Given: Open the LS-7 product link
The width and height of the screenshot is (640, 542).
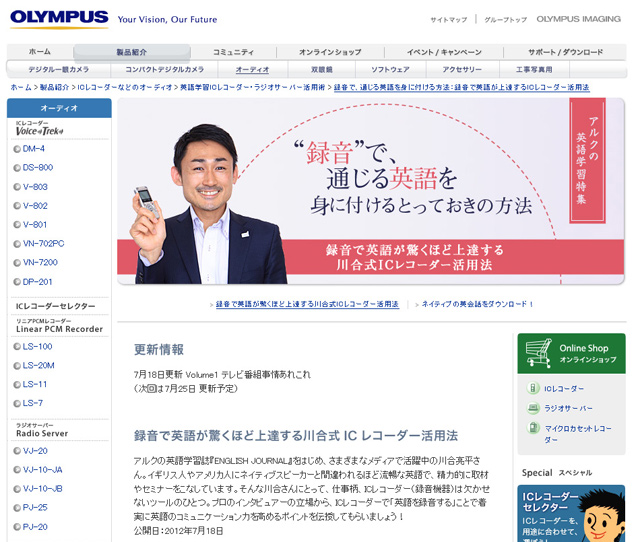Looking at the screenshot, I should coord(33,403).
